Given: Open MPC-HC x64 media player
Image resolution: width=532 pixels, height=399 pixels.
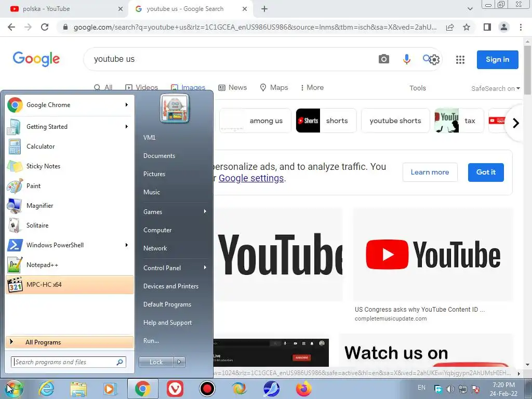Looking at the screenshot, I should [70, 284].
